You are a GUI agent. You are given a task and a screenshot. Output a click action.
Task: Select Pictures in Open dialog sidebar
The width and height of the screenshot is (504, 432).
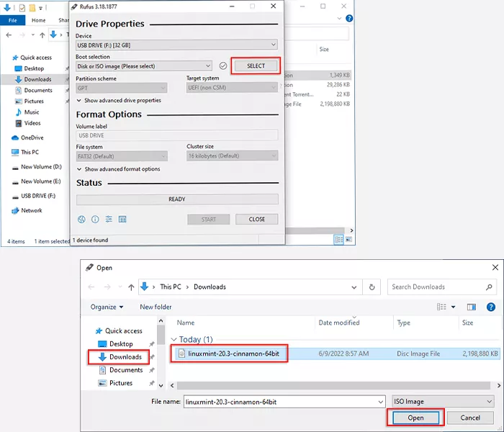click(x=115, y=383)
